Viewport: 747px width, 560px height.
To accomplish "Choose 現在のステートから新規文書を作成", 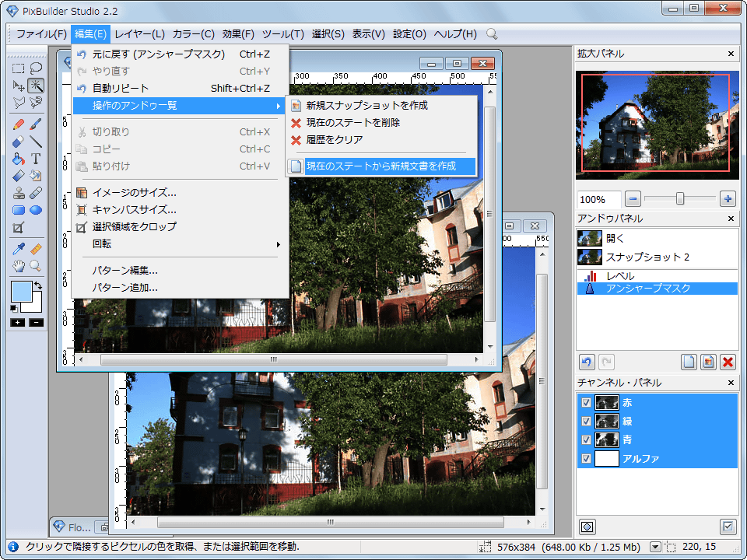I will tap(380, 166).
